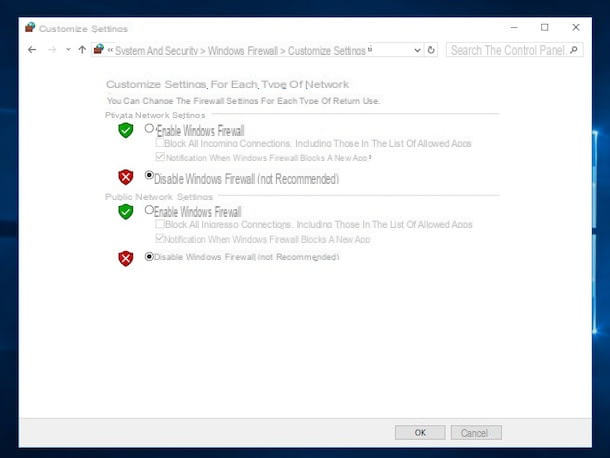Viewport: 610px width, 458px height.
Task: Select Windows Firewall breadcrumb
Action: pos(243,51)
